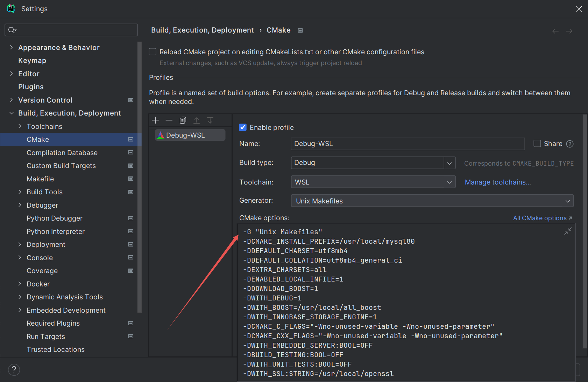Click the CLion logo in title bar

coord(11,8)
